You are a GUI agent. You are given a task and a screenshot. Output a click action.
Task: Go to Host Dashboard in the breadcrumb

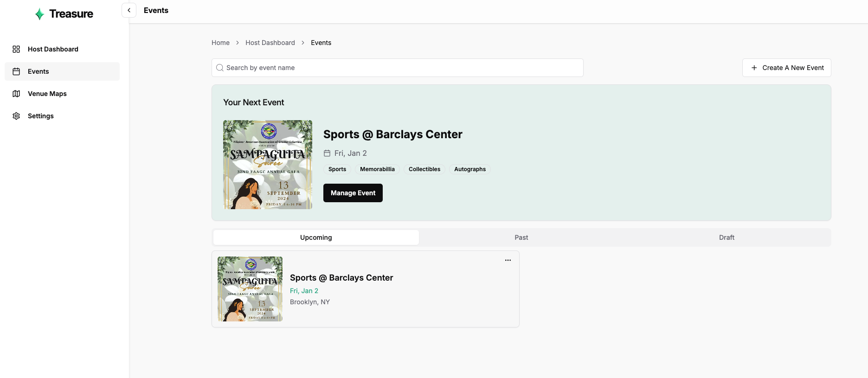[x=270, y=43]
